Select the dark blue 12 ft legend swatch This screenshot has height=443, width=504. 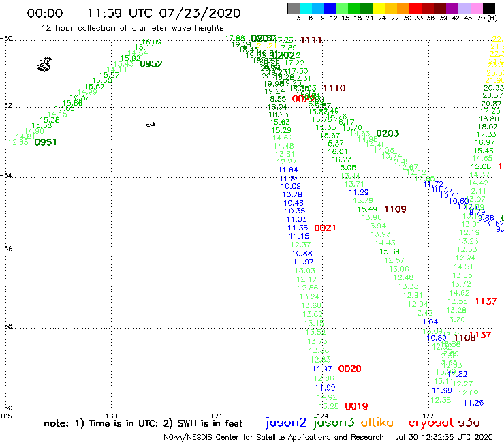click(x=330, y=9)
